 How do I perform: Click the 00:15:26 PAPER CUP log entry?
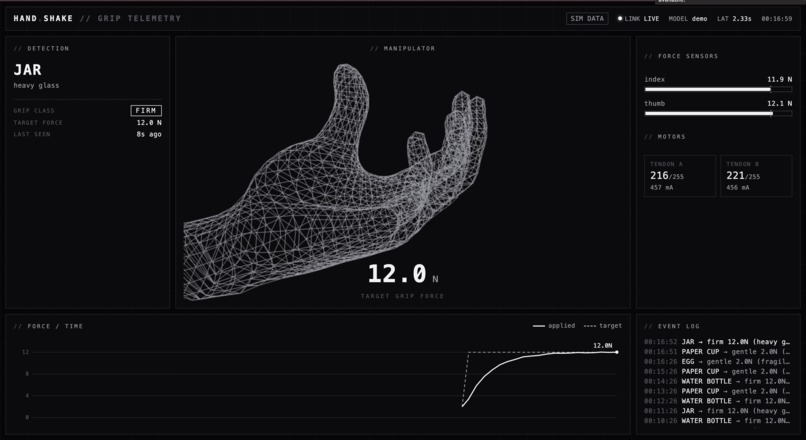tap(717, 371)
